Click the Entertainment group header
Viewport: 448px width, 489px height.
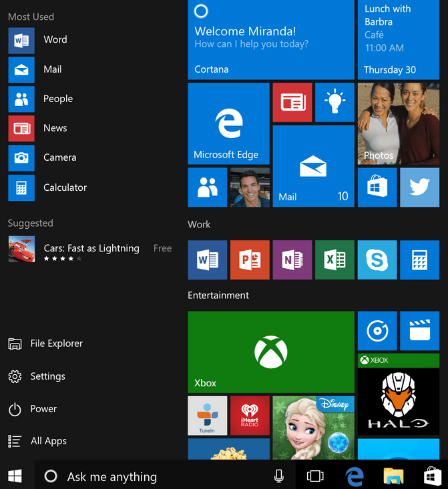click(x=218, y=296)
